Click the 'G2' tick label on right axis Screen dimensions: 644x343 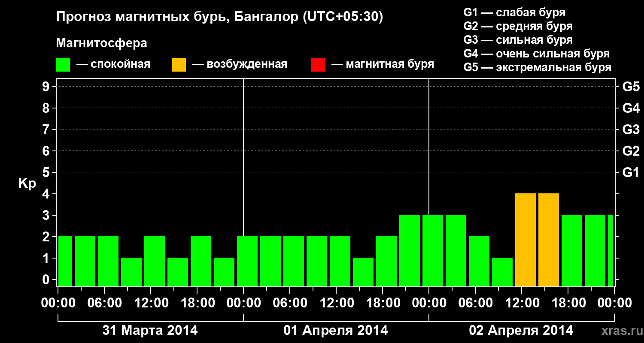pyautogui.click(x=631, y=151)
